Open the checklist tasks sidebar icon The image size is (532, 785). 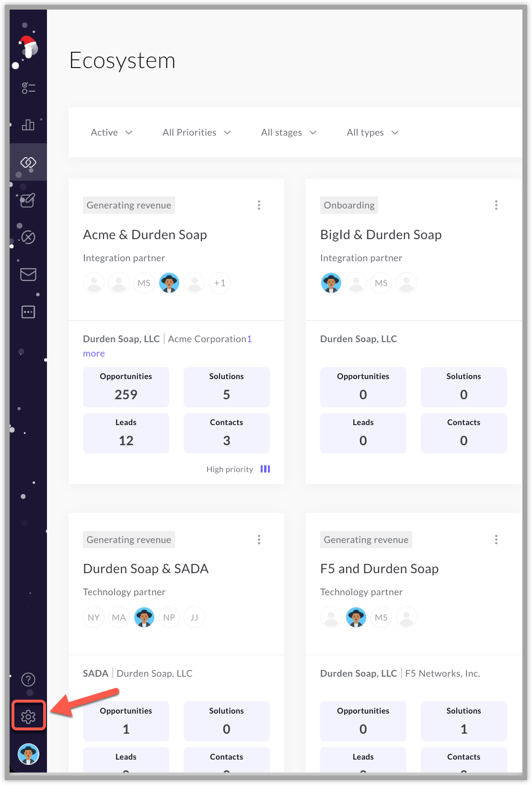pyautogui.click(x=28, y=88)
